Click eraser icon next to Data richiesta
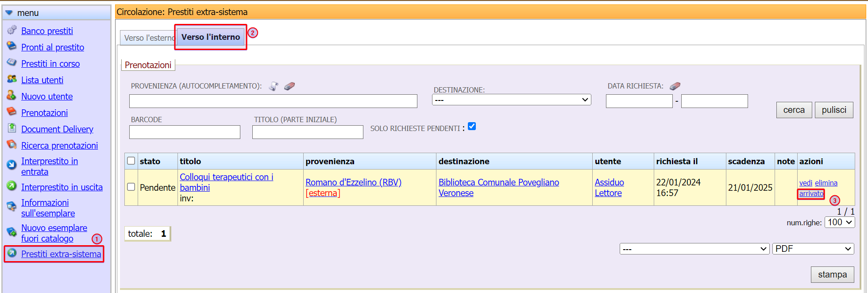 675,86
